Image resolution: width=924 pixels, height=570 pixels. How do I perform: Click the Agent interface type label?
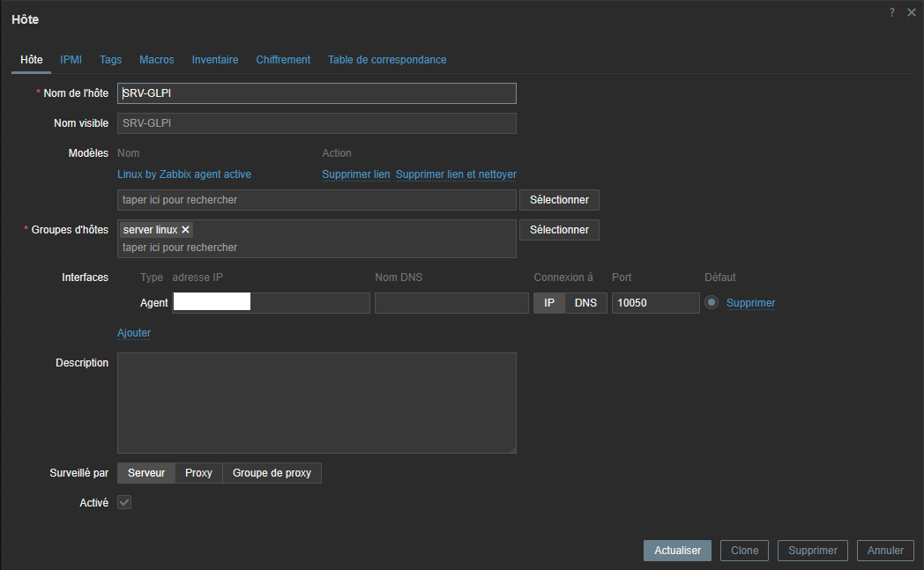[153, 303]
